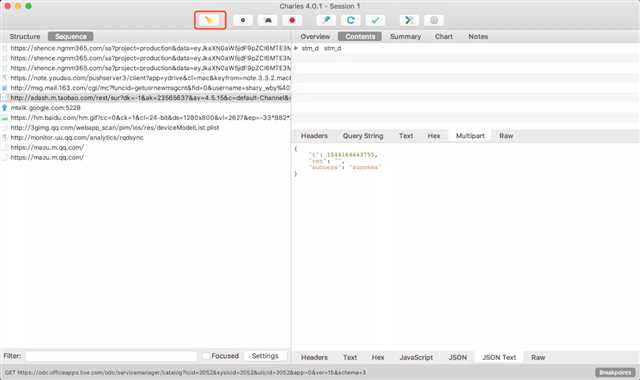Screen dimensions: 640x380
Task: Select the msg.mail.163.com request row
Action: pos(146,88)
